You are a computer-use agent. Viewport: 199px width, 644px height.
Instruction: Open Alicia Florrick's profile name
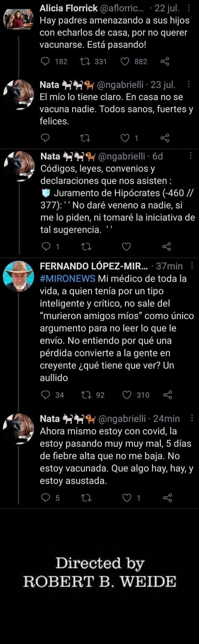(69, 8)
